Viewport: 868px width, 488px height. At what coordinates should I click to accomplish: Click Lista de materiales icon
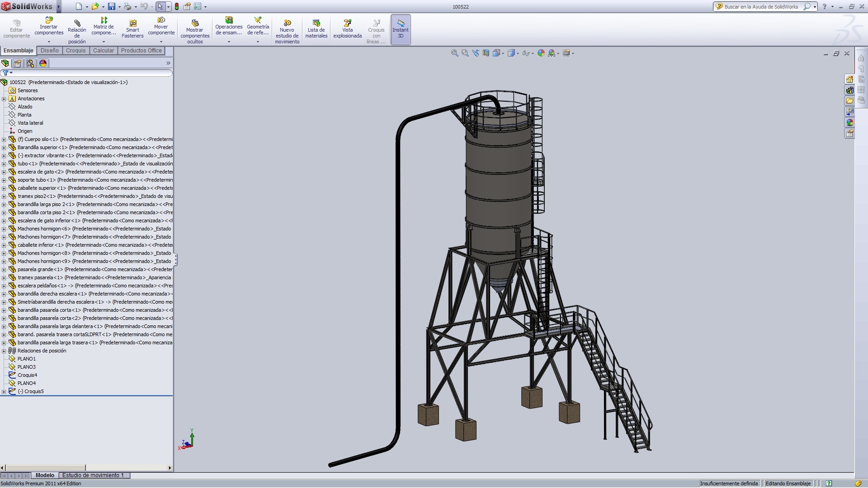click(x=316, y=23)
